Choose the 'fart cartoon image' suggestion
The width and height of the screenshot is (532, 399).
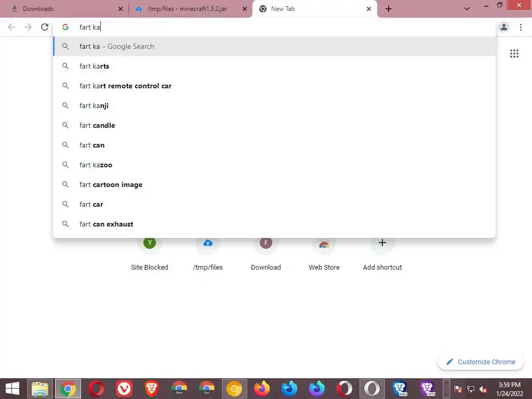[x=274, y=184]
